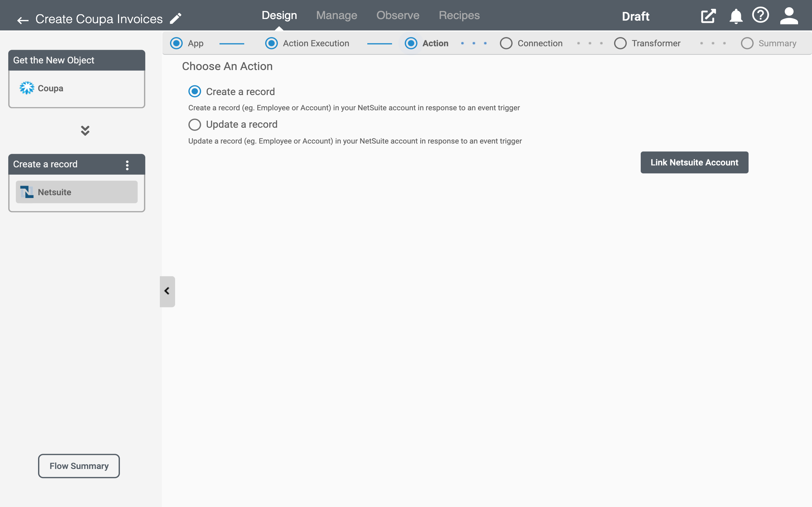The height and width of the screenshot is (507, 812).
Task: Click the Flow Summary button
Action: (x=79, y=465)
